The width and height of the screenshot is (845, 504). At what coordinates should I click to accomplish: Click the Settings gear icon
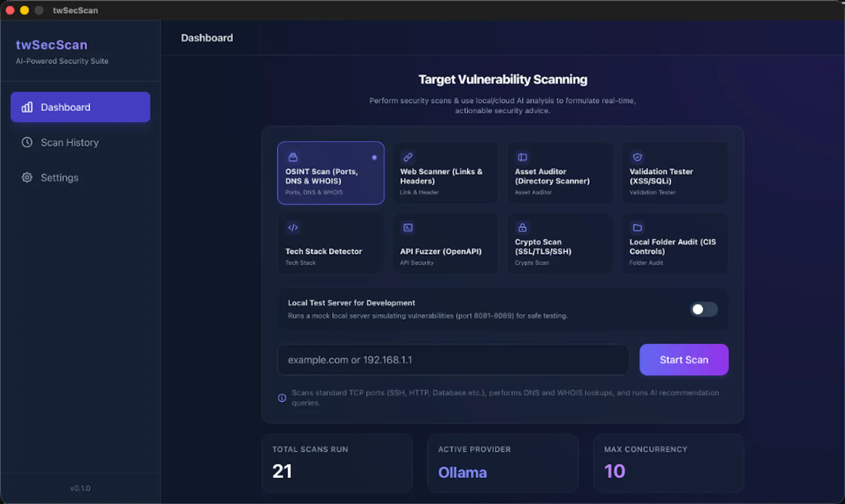tap(27, 178)
